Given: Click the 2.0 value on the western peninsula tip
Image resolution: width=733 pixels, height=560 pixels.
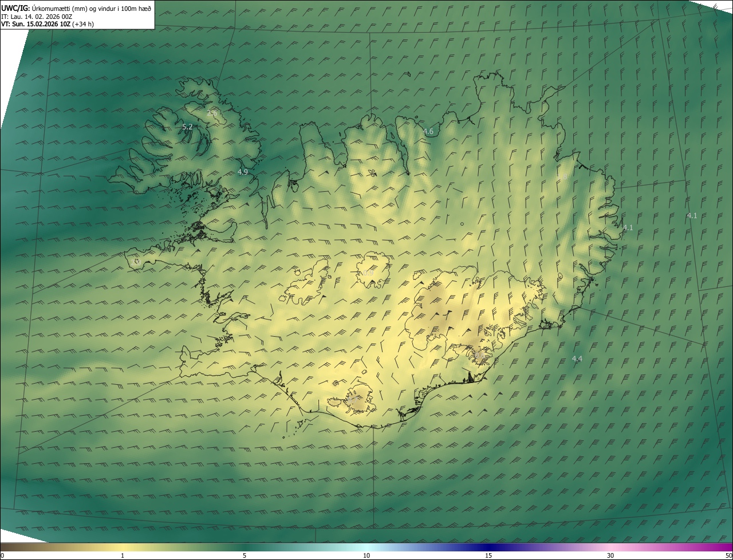Looking at the screenshot, I should (136, 262).
